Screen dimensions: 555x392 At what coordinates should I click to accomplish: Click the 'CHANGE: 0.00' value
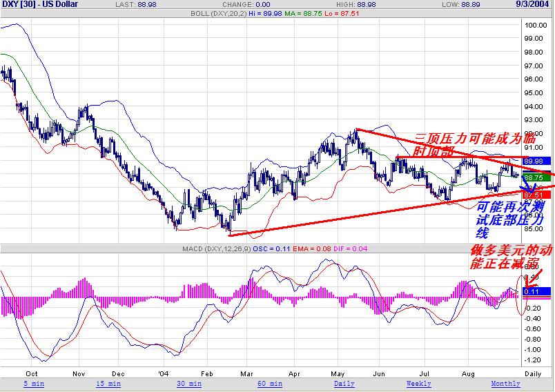246,5
